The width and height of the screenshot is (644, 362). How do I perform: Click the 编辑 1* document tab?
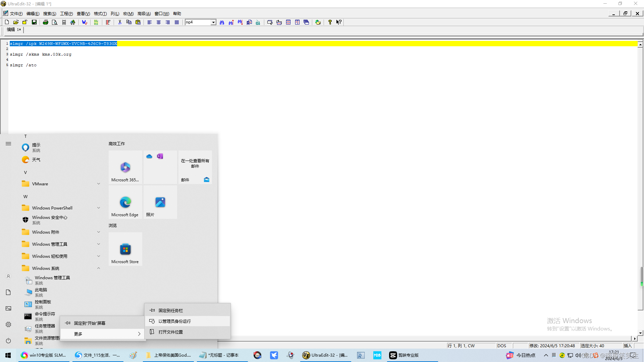point(14,29)
